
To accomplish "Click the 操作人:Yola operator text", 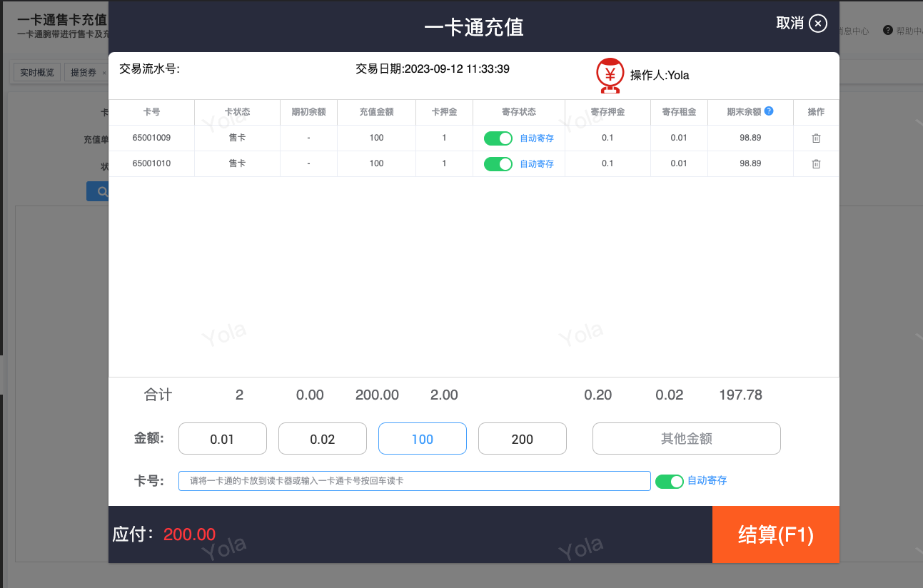I will [x=660, y=75].
